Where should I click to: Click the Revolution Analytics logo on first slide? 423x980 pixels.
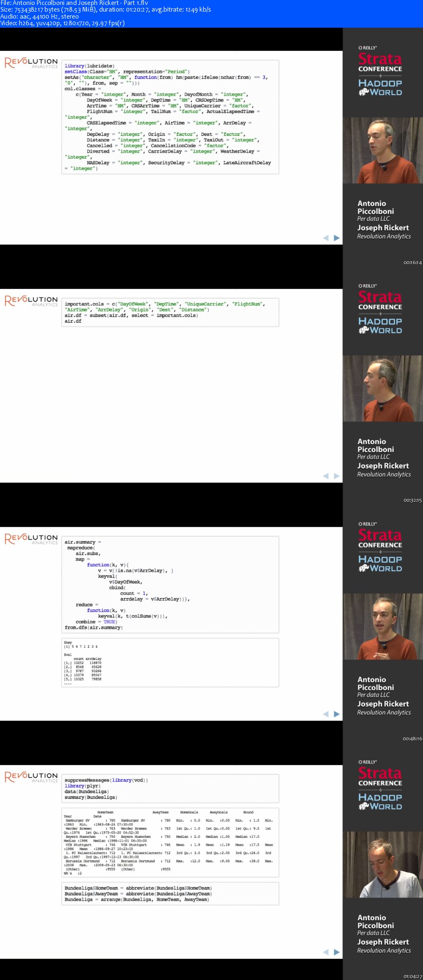(x=31, y=63)
